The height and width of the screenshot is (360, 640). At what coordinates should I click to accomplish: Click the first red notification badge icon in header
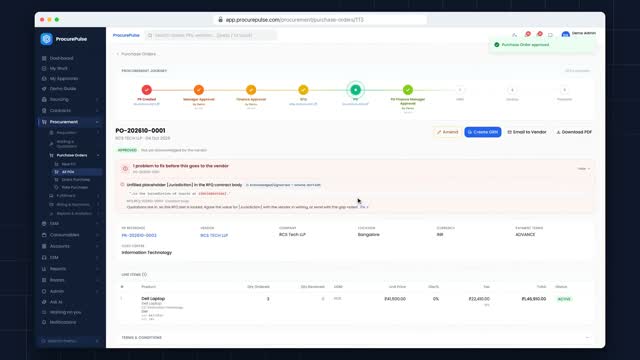528,34
